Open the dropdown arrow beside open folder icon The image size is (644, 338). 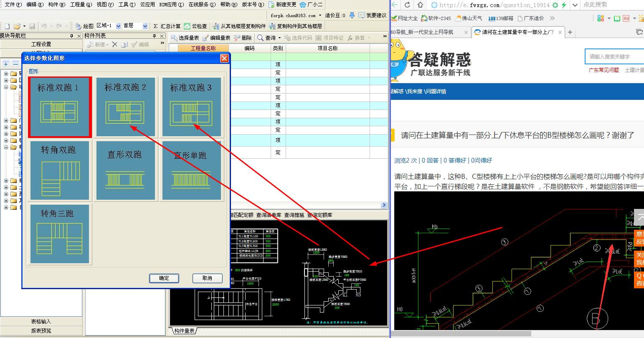25,26
